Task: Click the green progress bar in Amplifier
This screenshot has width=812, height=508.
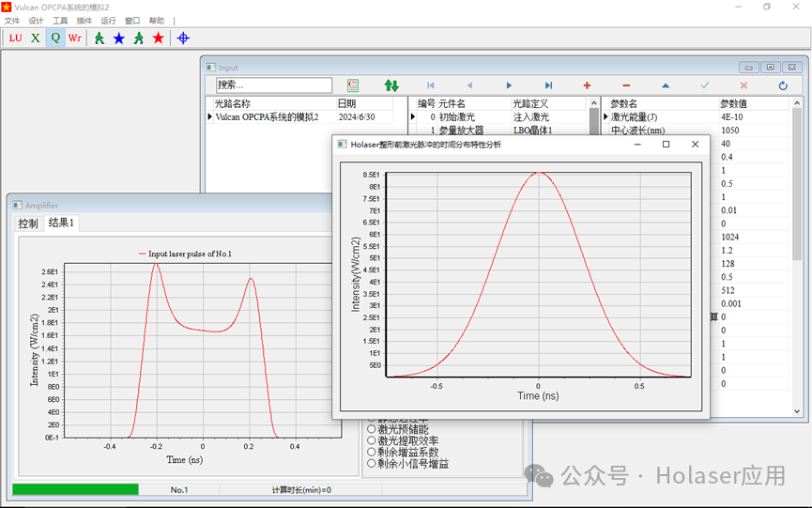Action: (x=75, y=489)
